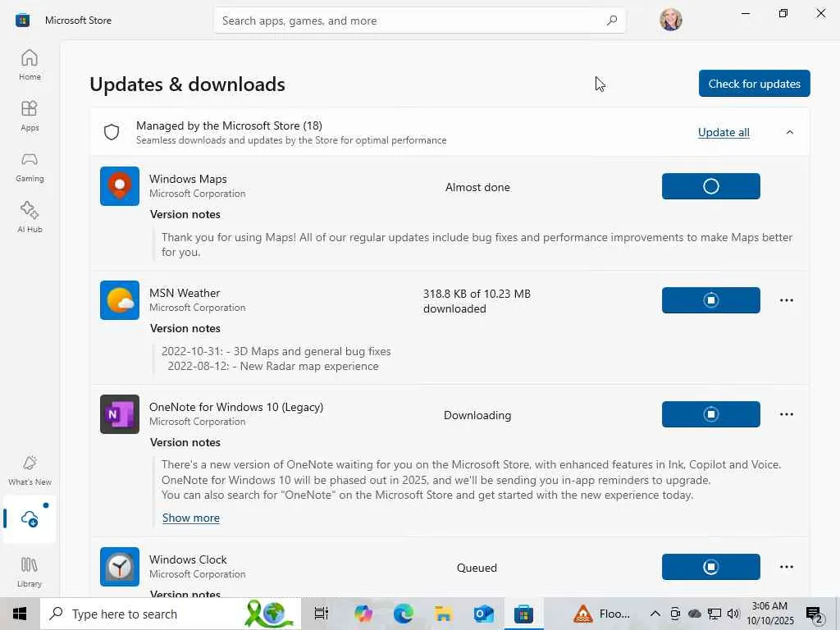Image resolution: width=840 pixels, height=630 pixels.
Task: Click the Updates & downloads heading
Action: point(188,84)
